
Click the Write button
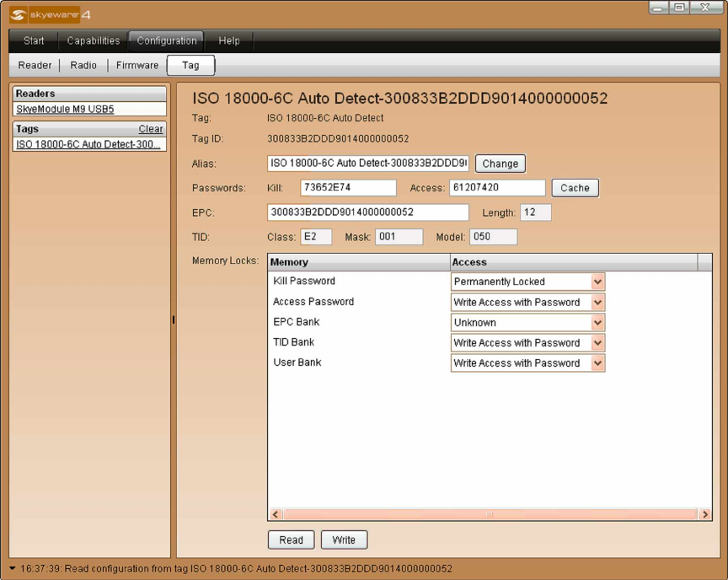[344, 540]
